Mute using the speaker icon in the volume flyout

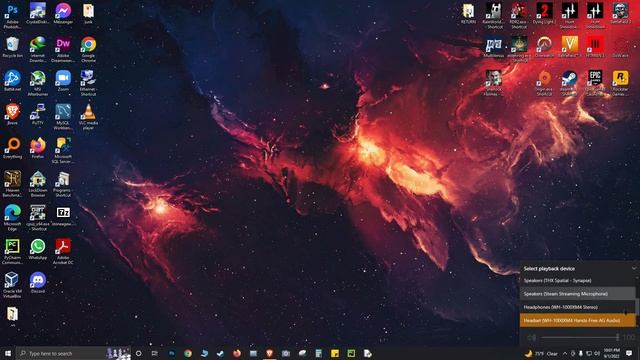coord(531,338)
